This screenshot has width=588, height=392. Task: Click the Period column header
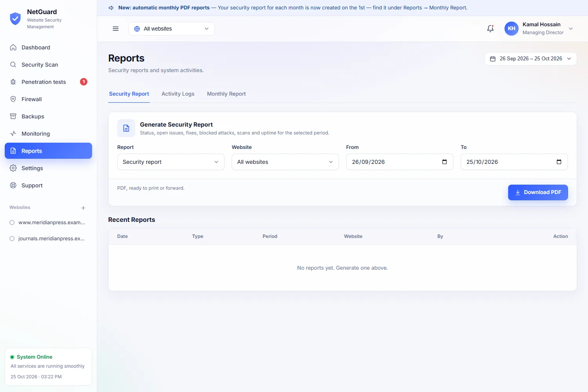pyautogui.click(x=270, y=236)
